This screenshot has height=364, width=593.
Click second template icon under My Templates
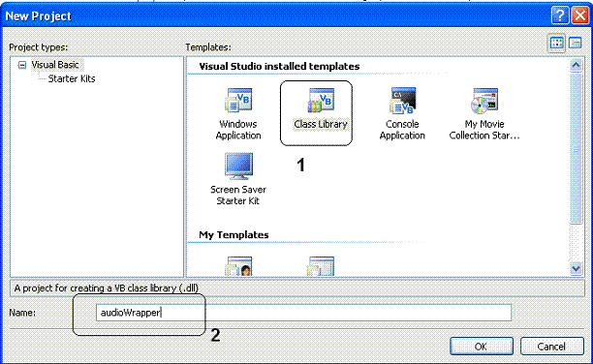click(x=321, y=266)
